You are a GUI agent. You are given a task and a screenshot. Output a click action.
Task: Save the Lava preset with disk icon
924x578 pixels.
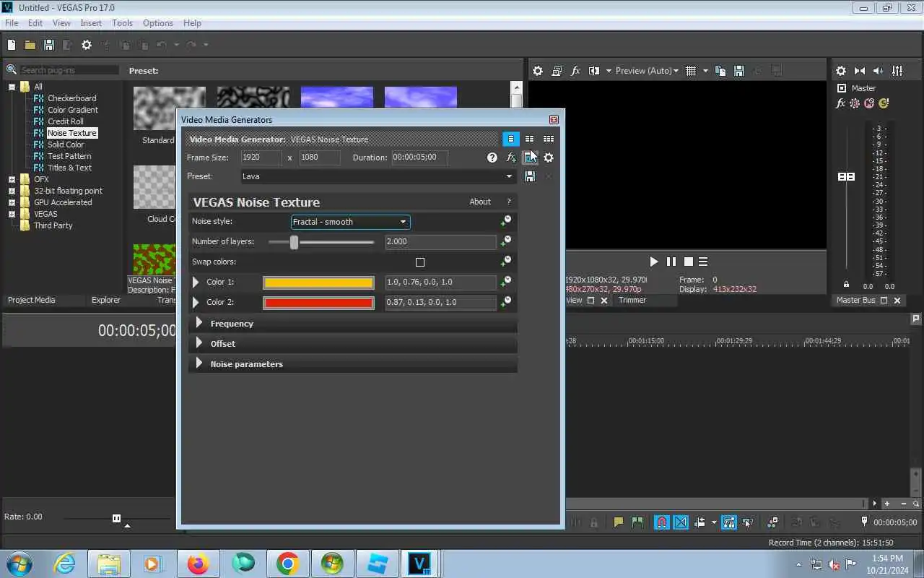(530, 176)
